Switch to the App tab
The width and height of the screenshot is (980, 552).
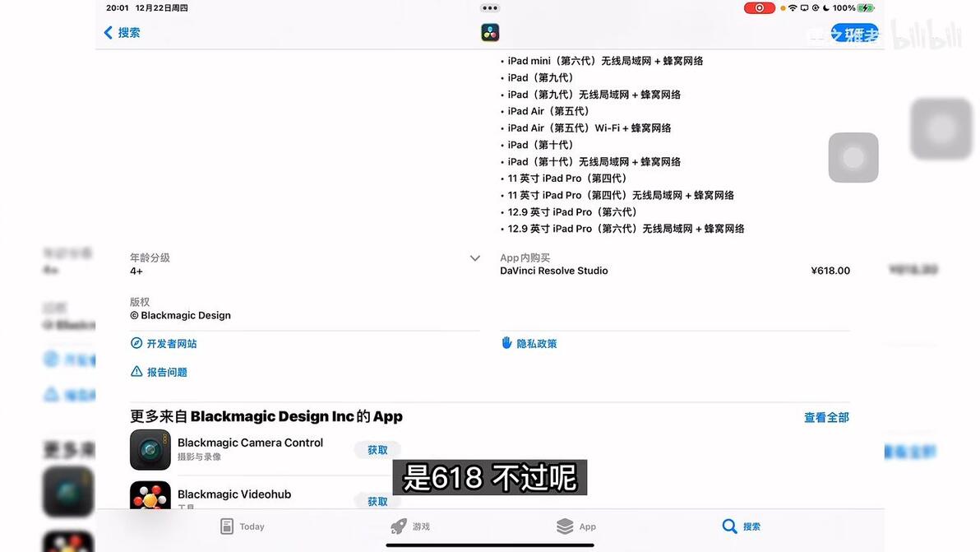tap(576, 526)
